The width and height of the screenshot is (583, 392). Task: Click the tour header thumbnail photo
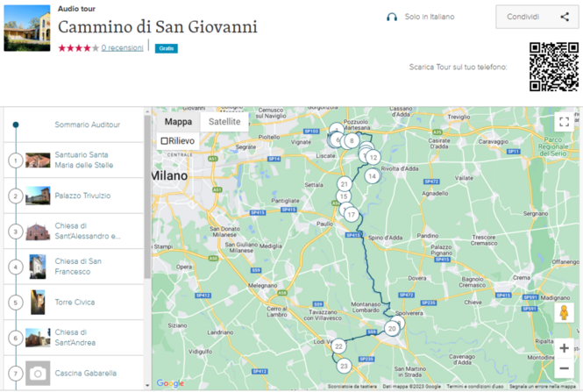[27, 28]
